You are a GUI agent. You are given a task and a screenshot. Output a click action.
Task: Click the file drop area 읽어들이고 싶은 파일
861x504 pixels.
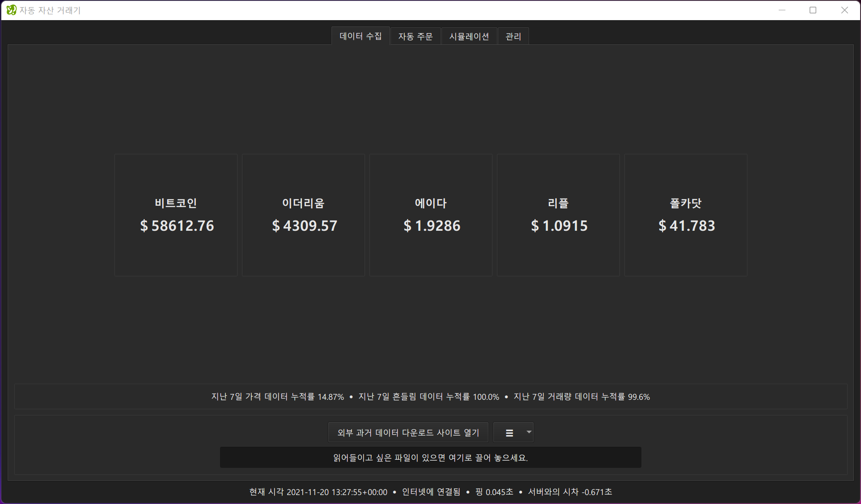click(430, 457)
